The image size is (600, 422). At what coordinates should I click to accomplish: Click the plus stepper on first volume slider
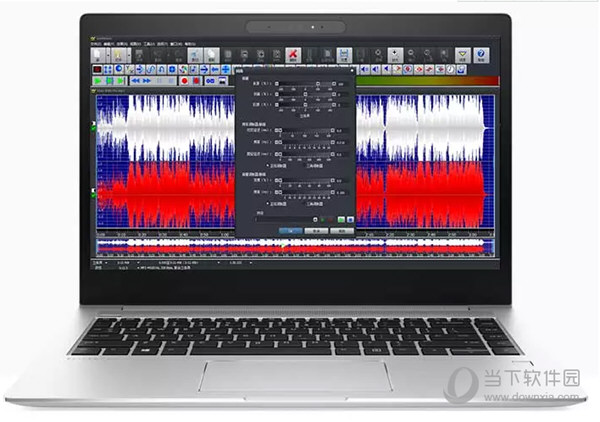point(334,83)
